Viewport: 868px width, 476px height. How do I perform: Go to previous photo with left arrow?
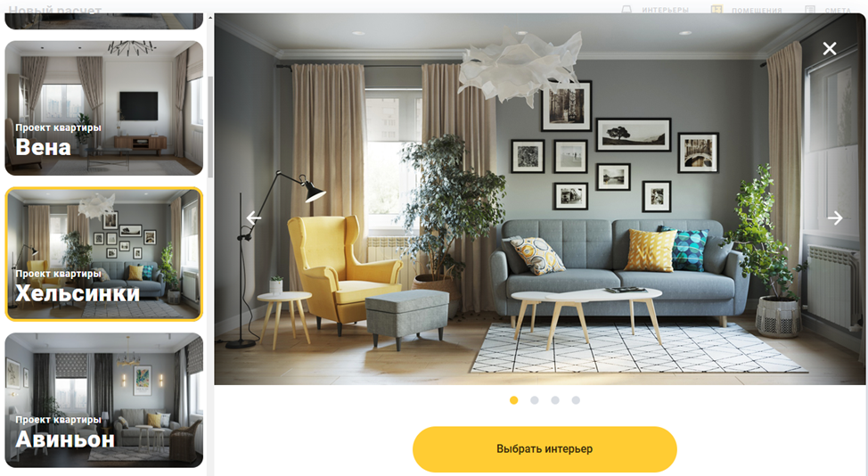253,218
